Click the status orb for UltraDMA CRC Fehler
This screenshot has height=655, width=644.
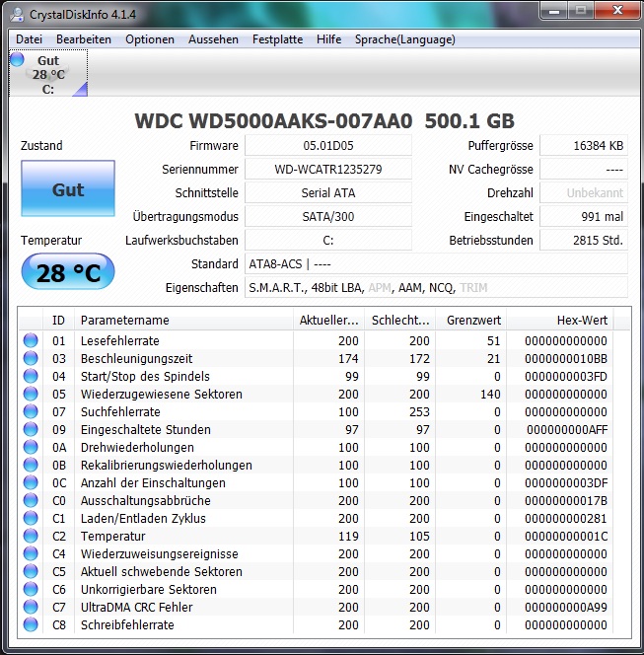(31, 607)
